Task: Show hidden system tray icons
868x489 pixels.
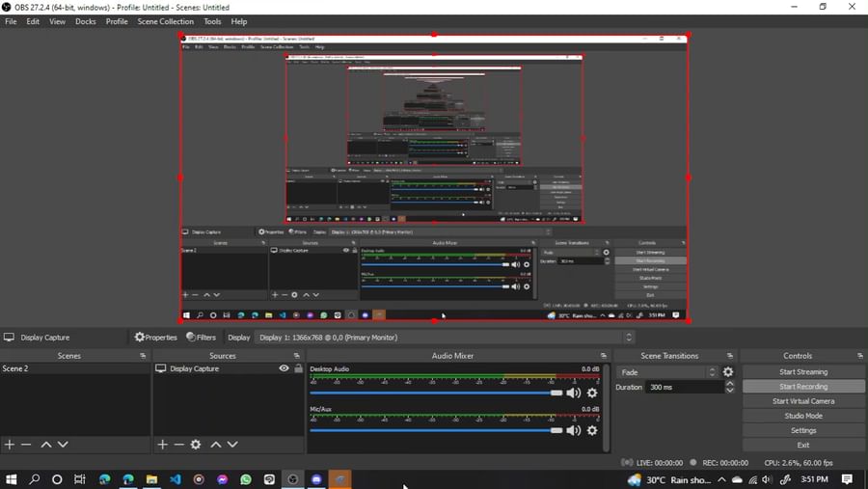Action: coord(721,479)
